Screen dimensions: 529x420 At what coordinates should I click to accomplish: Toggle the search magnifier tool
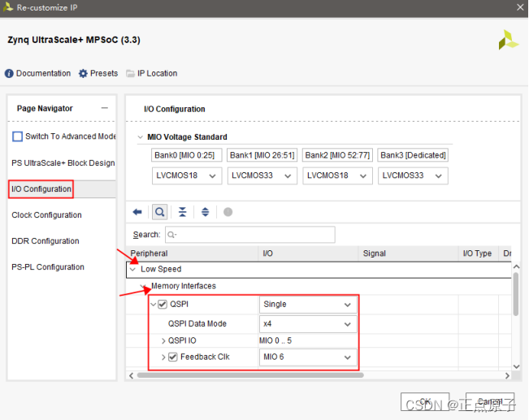(159, 212)
